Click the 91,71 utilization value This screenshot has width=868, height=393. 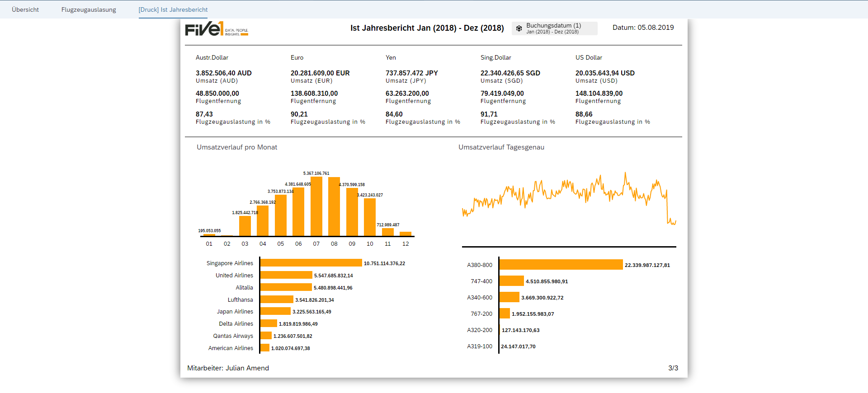click(489, 114)
